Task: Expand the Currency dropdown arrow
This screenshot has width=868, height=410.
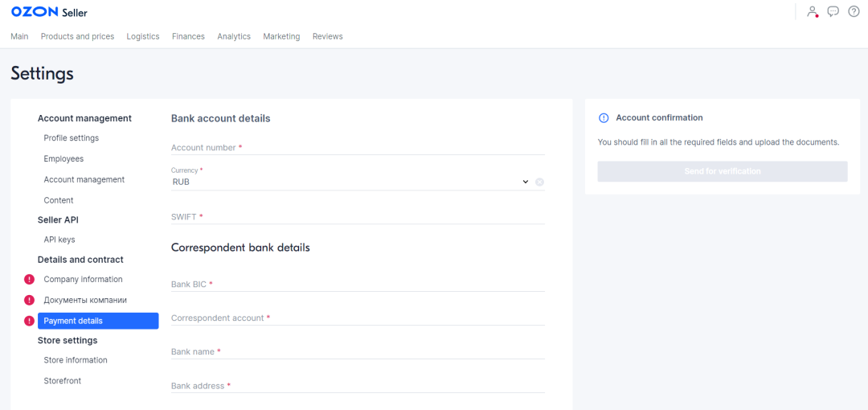Action: [526, 182]
